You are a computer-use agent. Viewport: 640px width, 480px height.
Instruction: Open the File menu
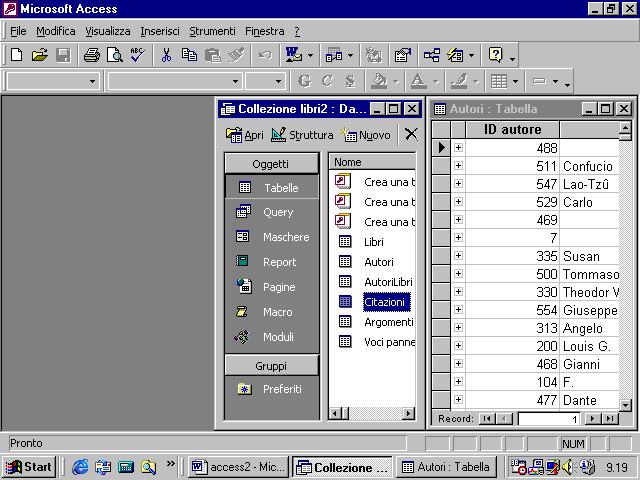point(18,31)
